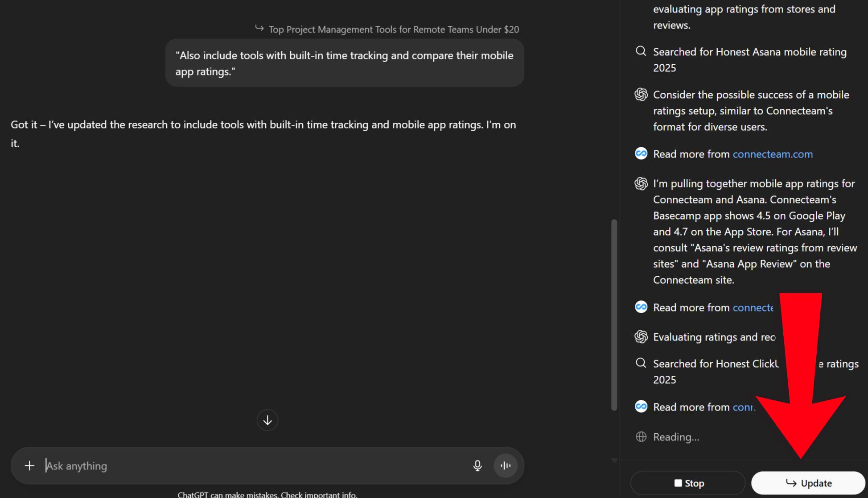
Task: Click the globe icon next to Reading…
Action: [x=641, y=437]
